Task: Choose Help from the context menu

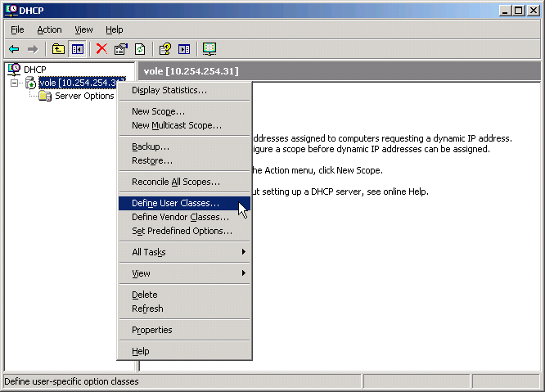Action: click(x=184, y=351)
